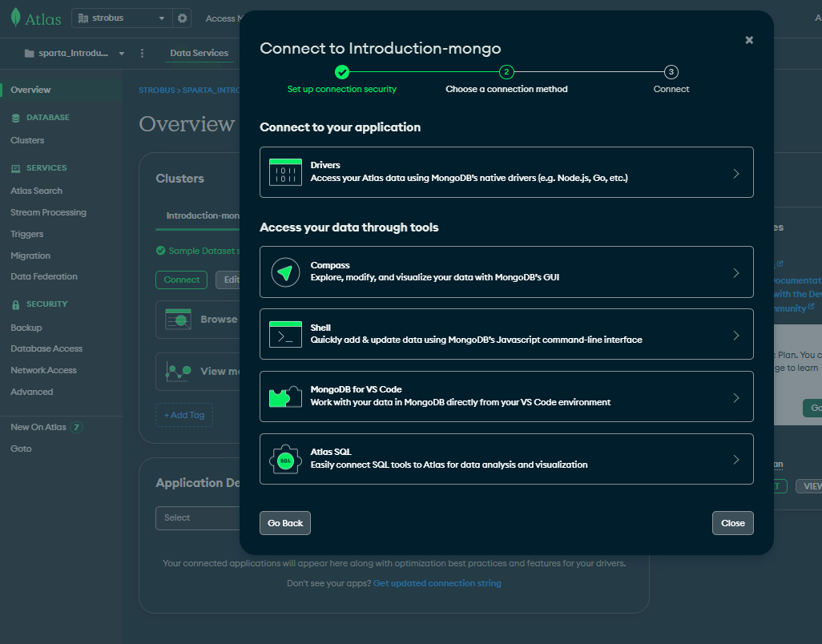Click the Shell terminal icon
The image size is (822, 644).
[x=285, y=334]
